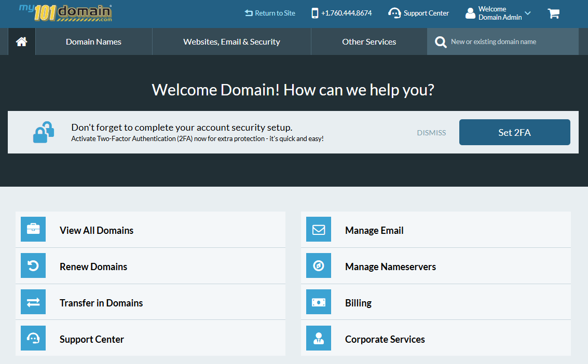Click the home icon in navigation bar

pyautogui.click(x=22, y=42)
